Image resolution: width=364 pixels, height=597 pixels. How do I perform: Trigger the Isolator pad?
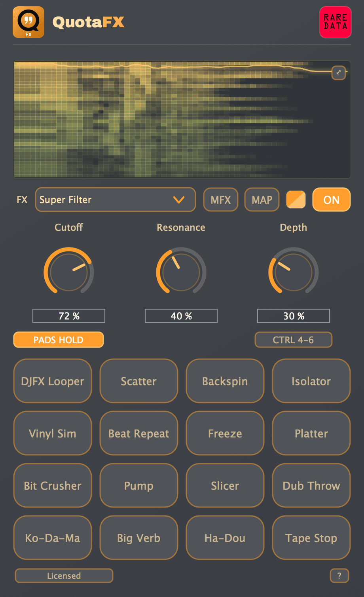(x=311, y=381)
